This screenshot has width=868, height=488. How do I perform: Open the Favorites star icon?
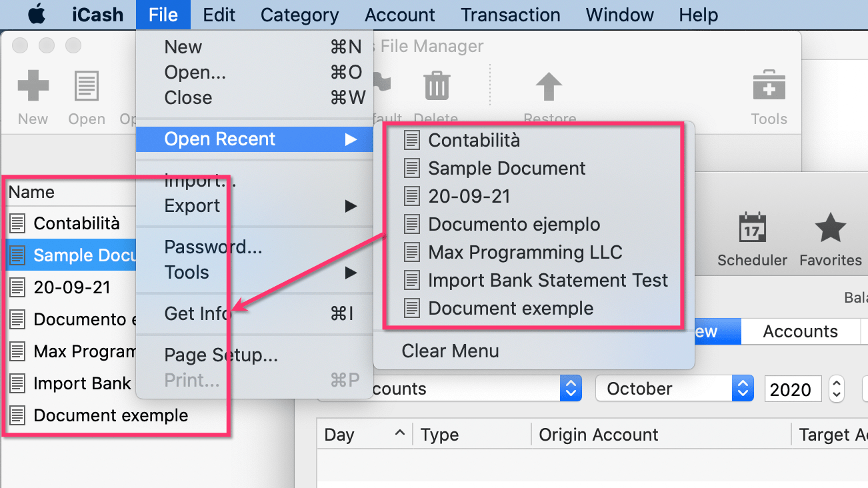coord(831,228)
